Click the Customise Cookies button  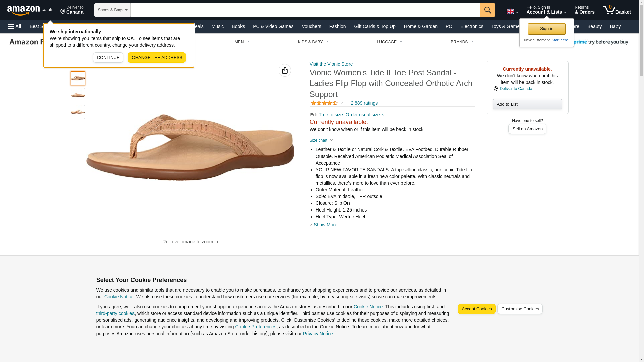(x=520, y=309)
